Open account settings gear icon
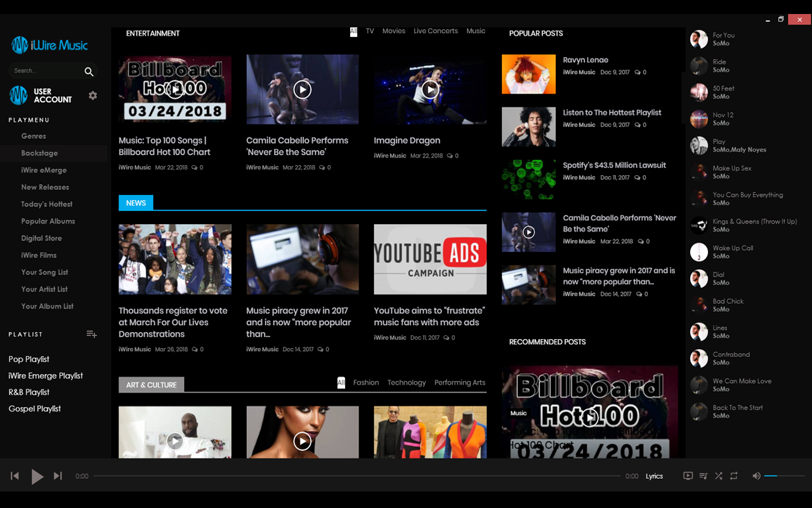The image size is (812, 508). [93, 95]
